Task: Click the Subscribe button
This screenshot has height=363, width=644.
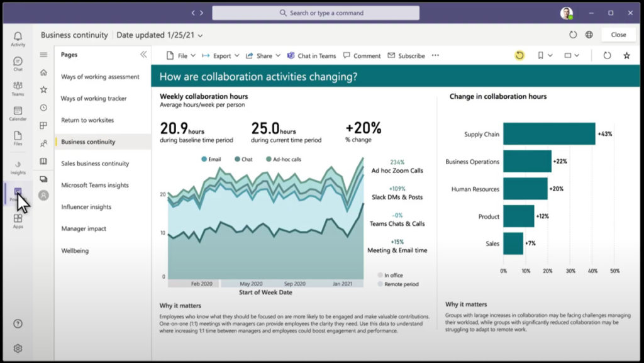Action: click(x=406, y=55)
